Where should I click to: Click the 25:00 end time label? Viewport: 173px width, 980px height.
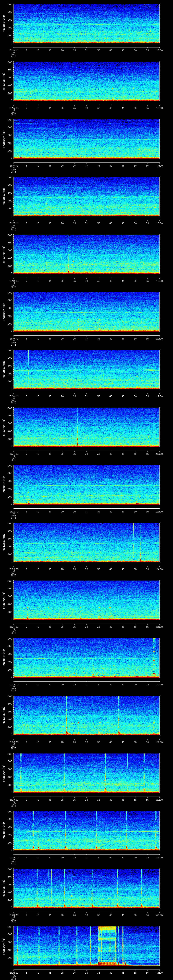coord(159,627)
